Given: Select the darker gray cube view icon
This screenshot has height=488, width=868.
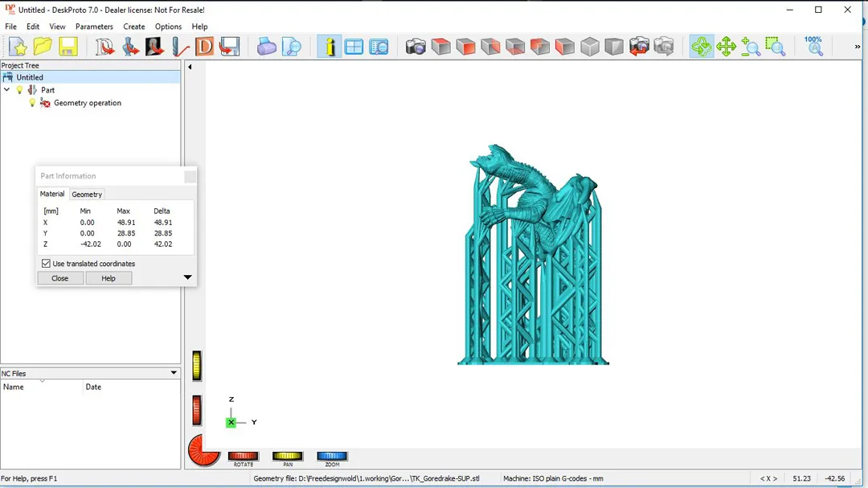Looking at the screenshot, I should tap(614, 47).
